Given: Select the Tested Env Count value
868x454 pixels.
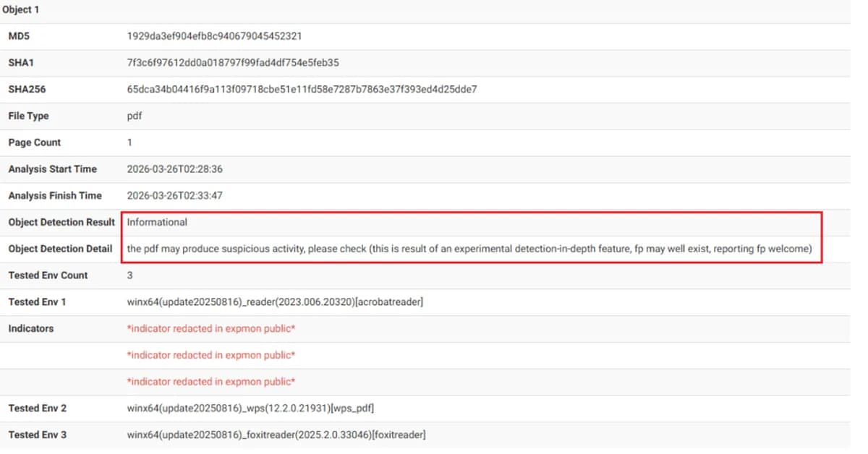Looking at the screenshot, I should 129,275.
